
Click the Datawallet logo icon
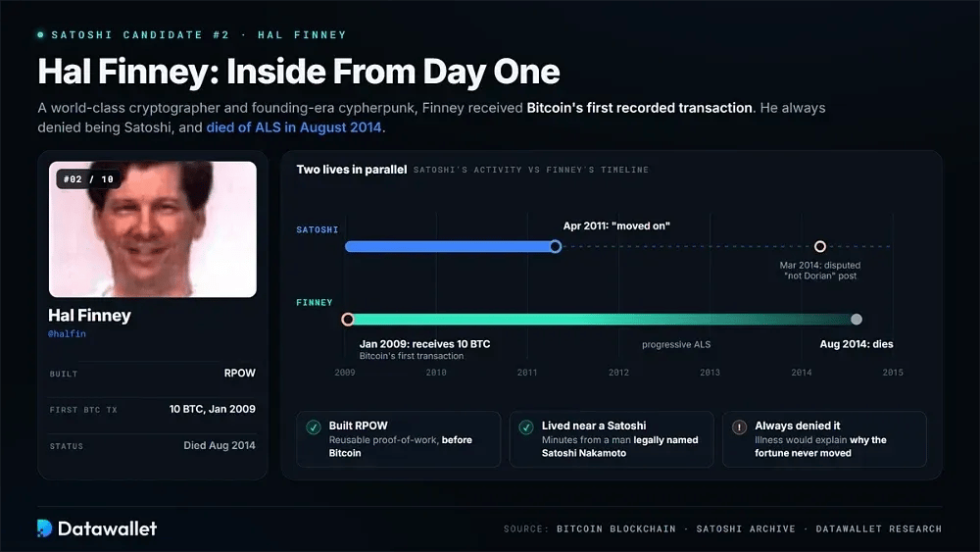pos(44,528)
